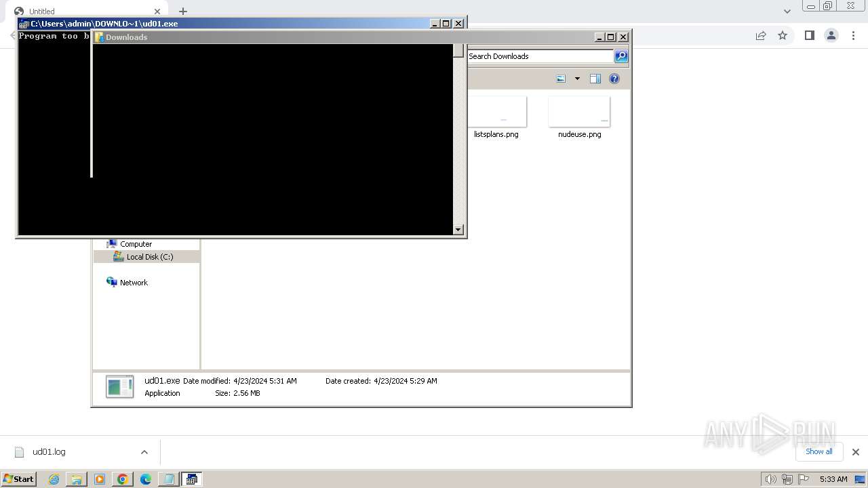This screenshot has width=868, height=488.
Task: Select the Untitled browser tab
Action: pyautogui.click(x=88, y=12)
